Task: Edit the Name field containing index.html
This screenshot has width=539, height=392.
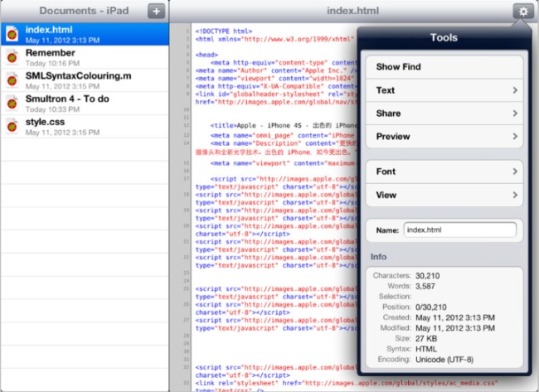Action: point(460,230)
